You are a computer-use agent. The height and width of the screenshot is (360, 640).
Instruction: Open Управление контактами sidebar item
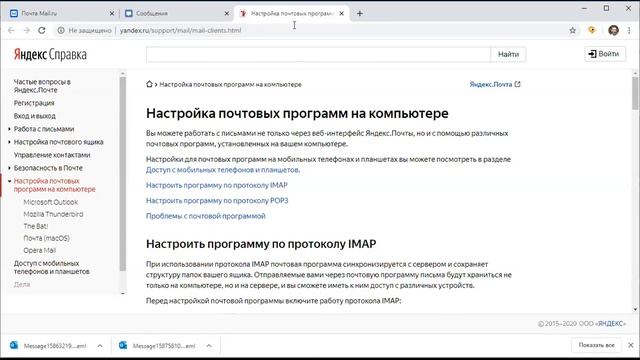point(52,155)
